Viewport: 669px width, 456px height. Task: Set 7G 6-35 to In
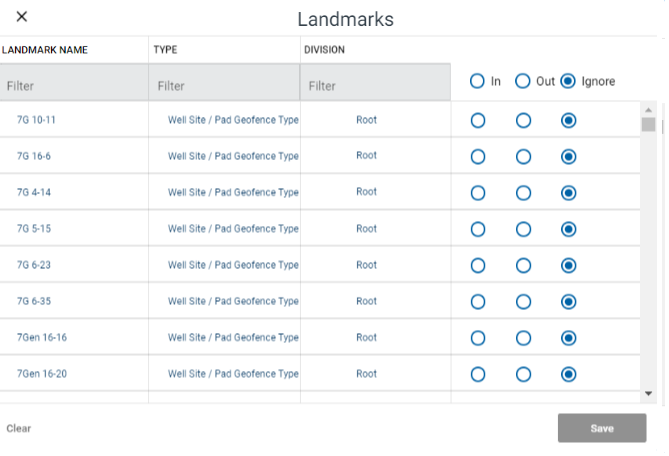click(x=478, y=302)
